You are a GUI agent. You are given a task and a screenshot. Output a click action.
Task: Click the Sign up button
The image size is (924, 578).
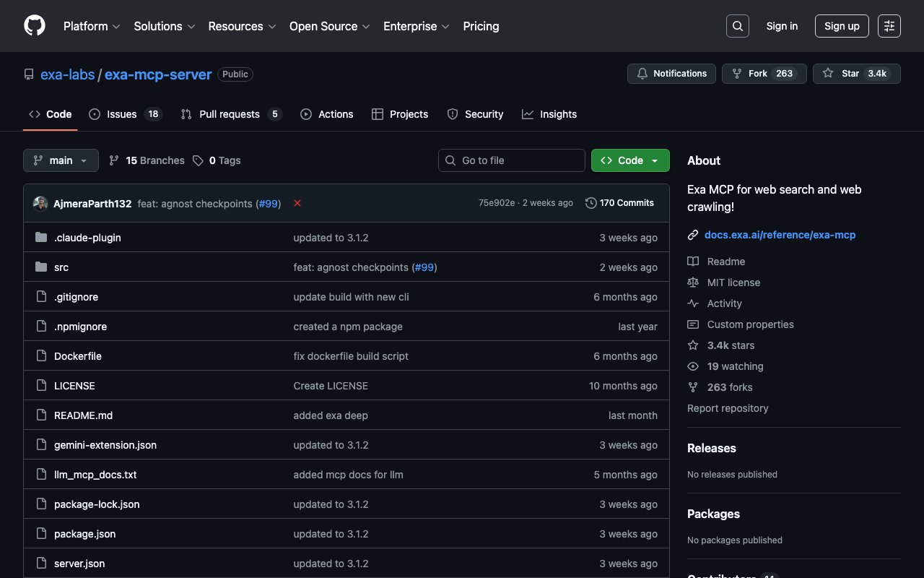pyautogui.click(x=842, y=26)
